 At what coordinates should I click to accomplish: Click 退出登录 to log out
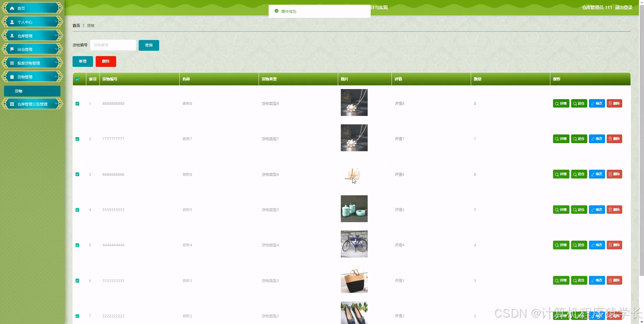pyautogui.click(x=624, y=7)
